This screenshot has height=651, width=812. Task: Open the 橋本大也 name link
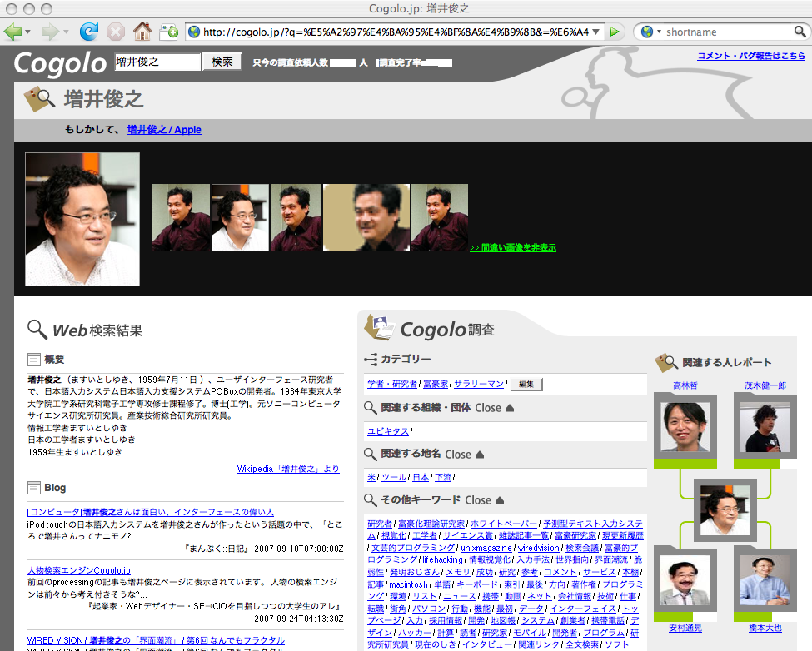coord(765,628)
